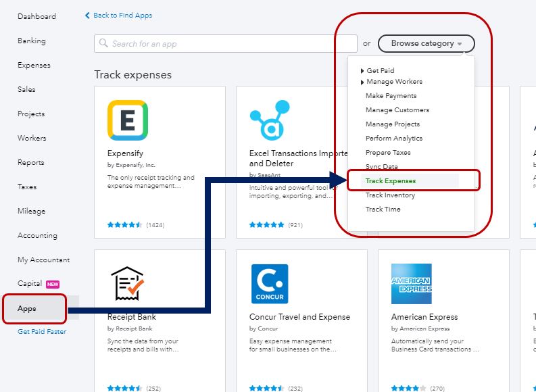Open Apps in sidebar
The width and height of the screenshot is (536, 392).
pyautogui.click(x=26, y=309)
